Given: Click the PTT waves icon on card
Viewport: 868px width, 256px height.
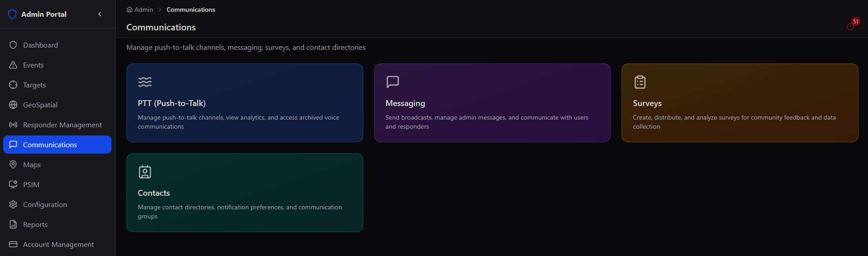Looking at the screenshot, I should (x=145, y=82).
